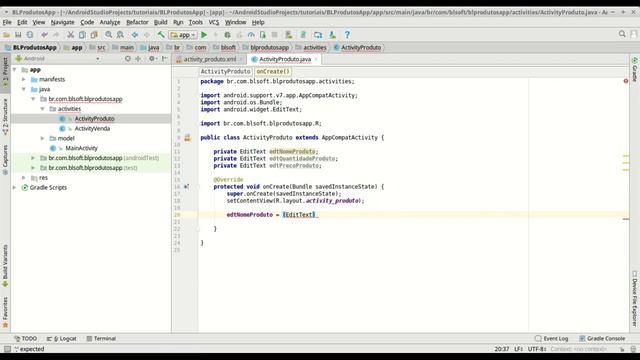This screenshot has width=640, height=360.
Task: Hide the Project panel with hide icon
Action: point(164,59)
